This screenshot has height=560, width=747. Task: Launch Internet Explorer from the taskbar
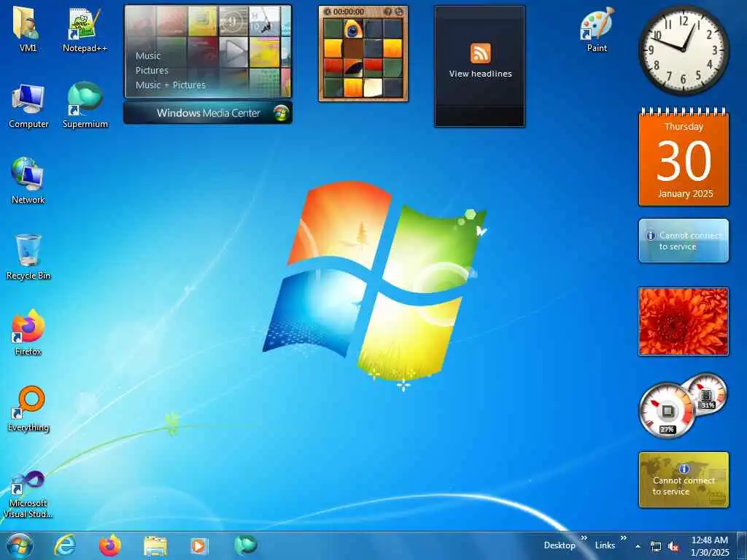[x=65, y=545]
